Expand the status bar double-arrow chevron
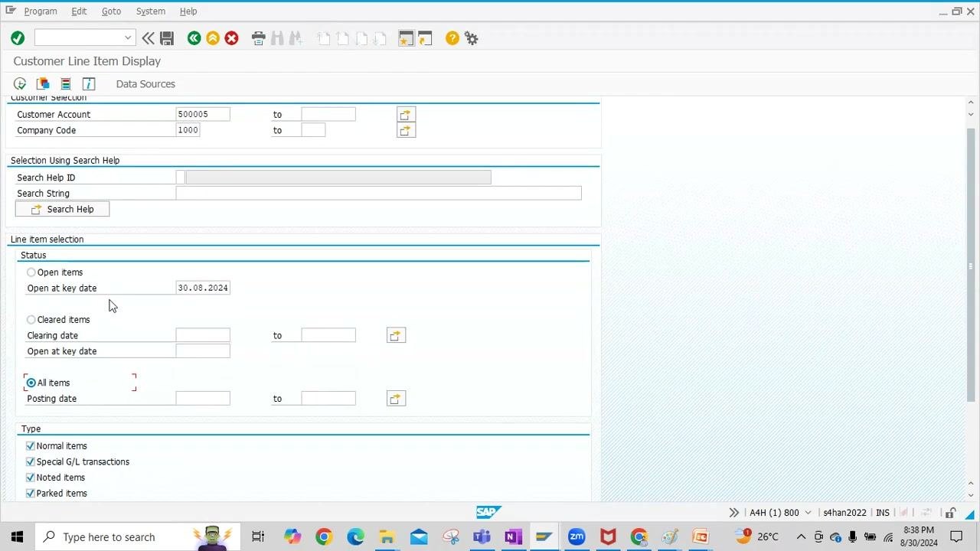 (x=733, y=513)
